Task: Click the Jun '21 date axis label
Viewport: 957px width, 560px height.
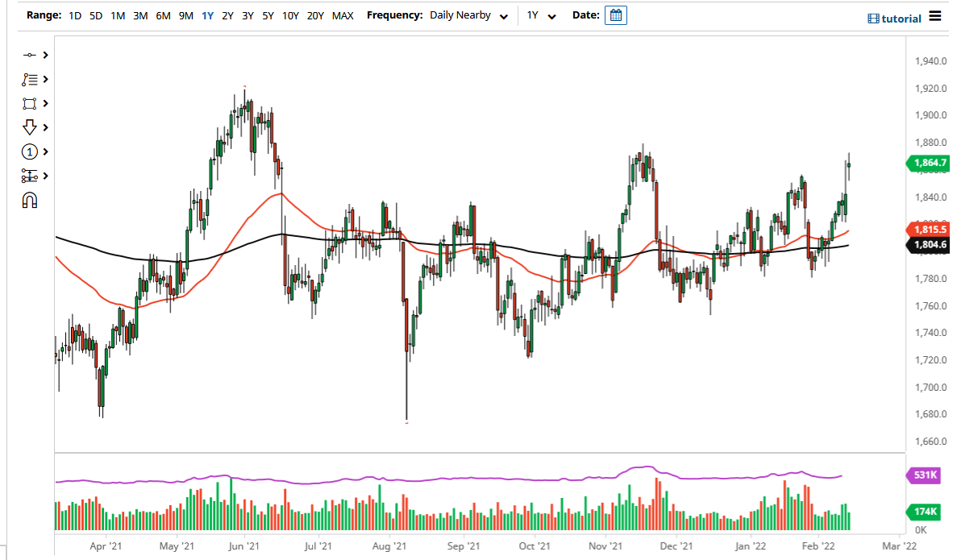Action: (x=243, y=546)
